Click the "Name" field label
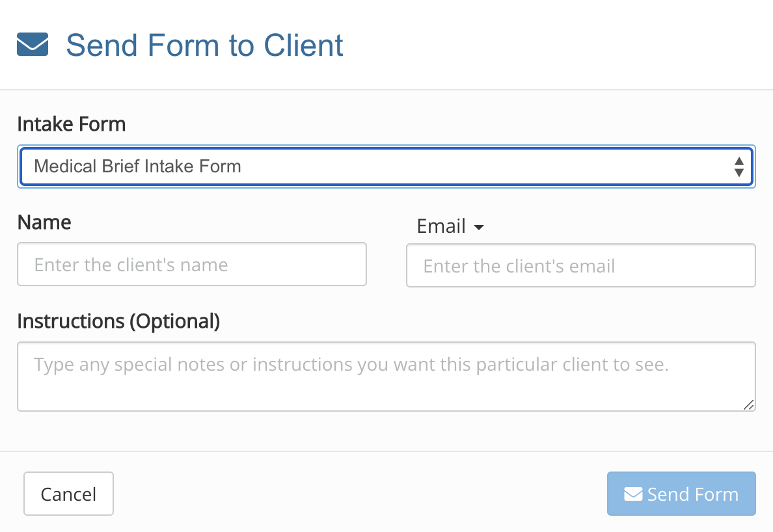Viewport: 773px width, 532px height. [44, 222]
